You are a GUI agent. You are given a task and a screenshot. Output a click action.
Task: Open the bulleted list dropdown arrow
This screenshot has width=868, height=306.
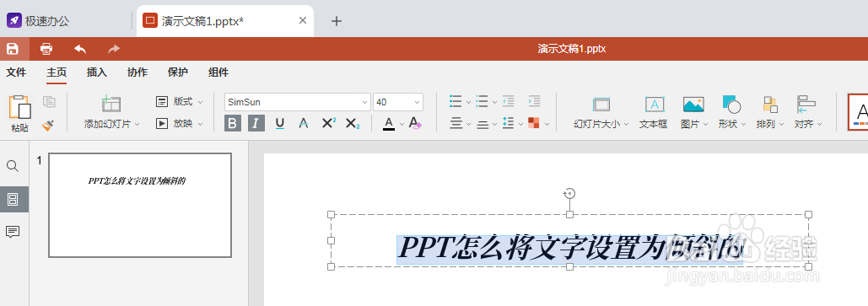(468, 102)
